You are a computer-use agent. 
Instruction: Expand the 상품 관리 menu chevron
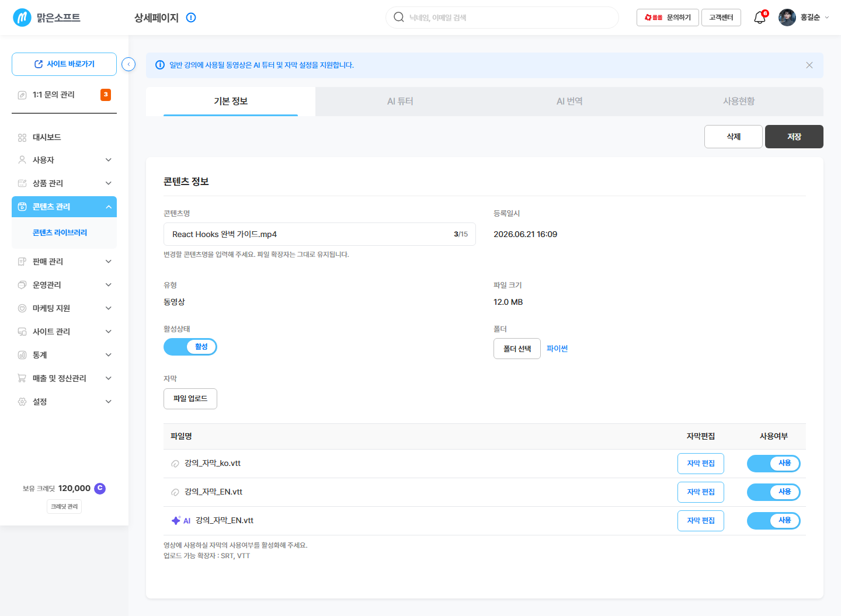[x=109, y=183]
